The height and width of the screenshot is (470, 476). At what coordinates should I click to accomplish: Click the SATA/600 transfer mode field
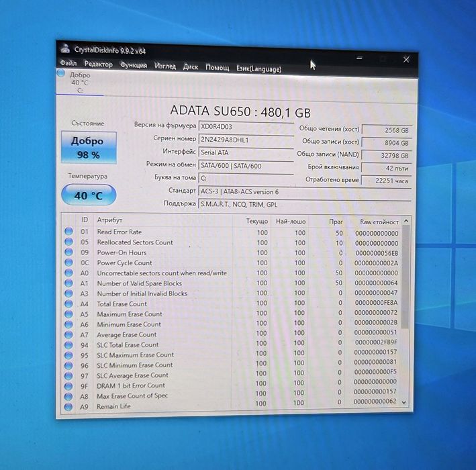246,166
